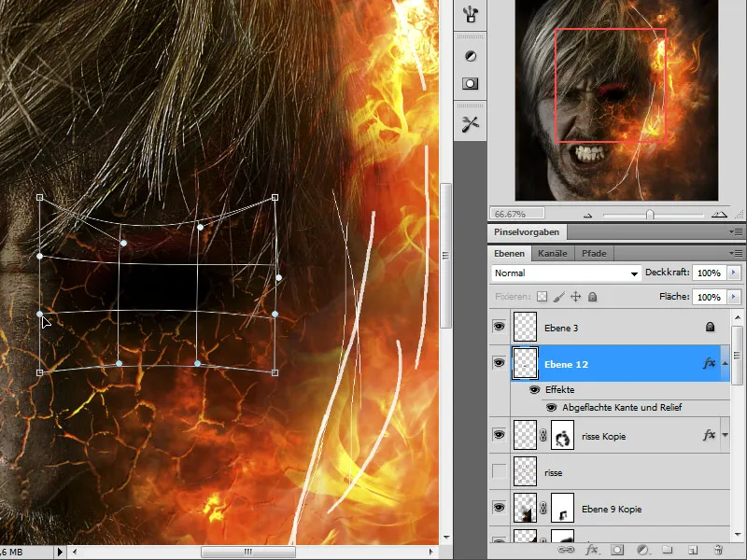Collapse the effects list on Ebene 12
The height and width of the screenshot is (560, 747).
point(726,363)
